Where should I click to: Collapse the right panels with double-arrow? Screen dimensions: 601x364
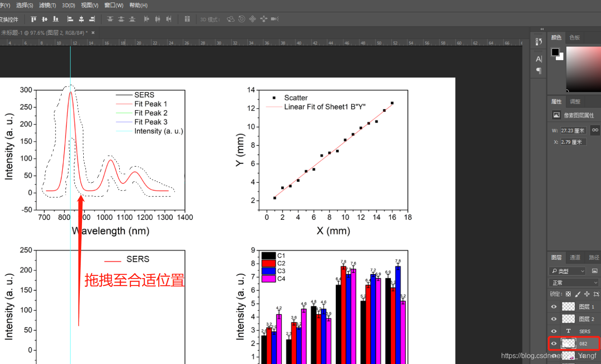pos(542,29)
